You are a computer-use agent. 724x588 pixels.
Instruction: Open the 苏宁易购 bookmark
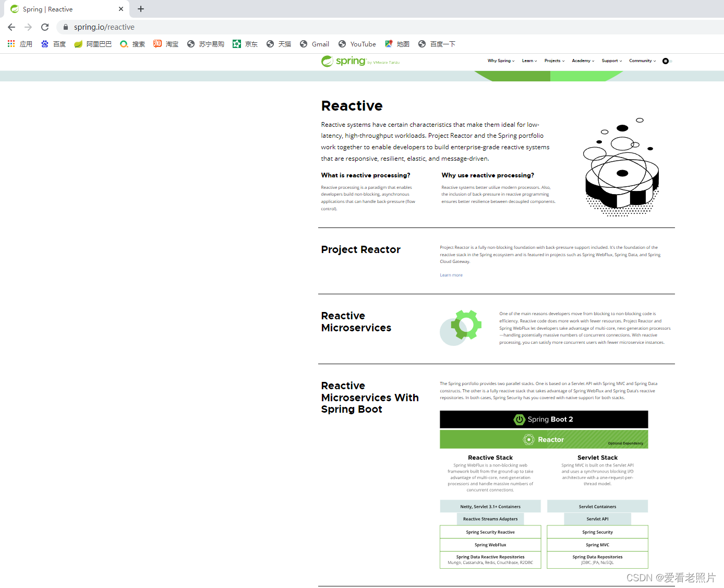coord(206,44)
